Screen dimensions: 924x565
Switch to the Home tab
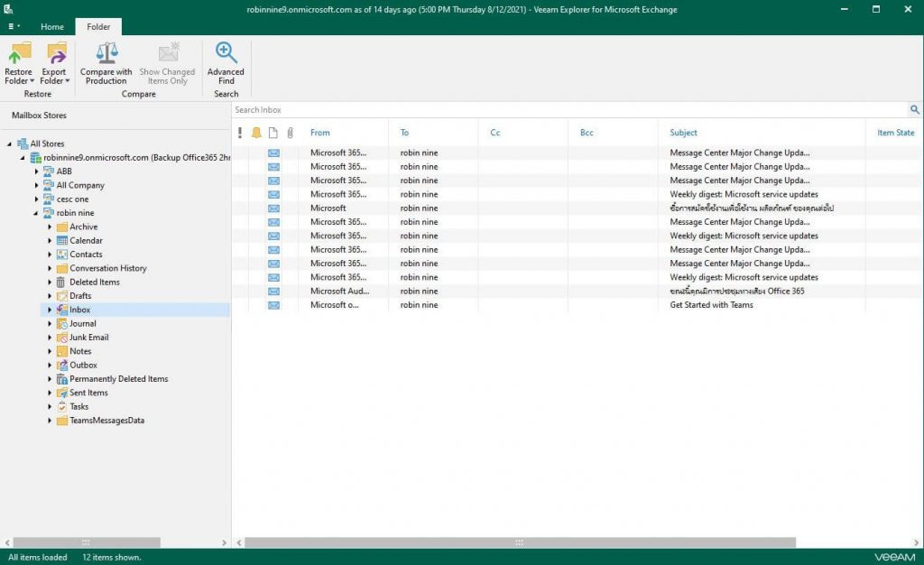(x=51, y=26)
